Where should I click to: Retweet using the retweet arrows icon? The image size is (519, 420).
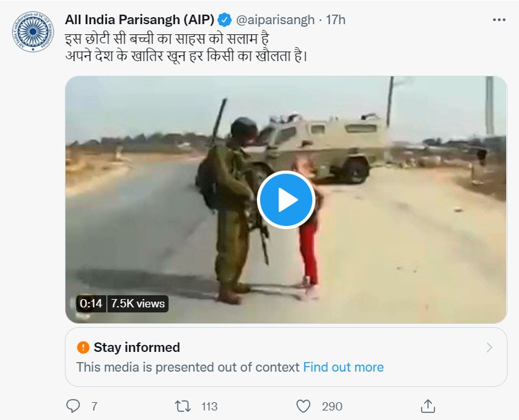(183, 405)
